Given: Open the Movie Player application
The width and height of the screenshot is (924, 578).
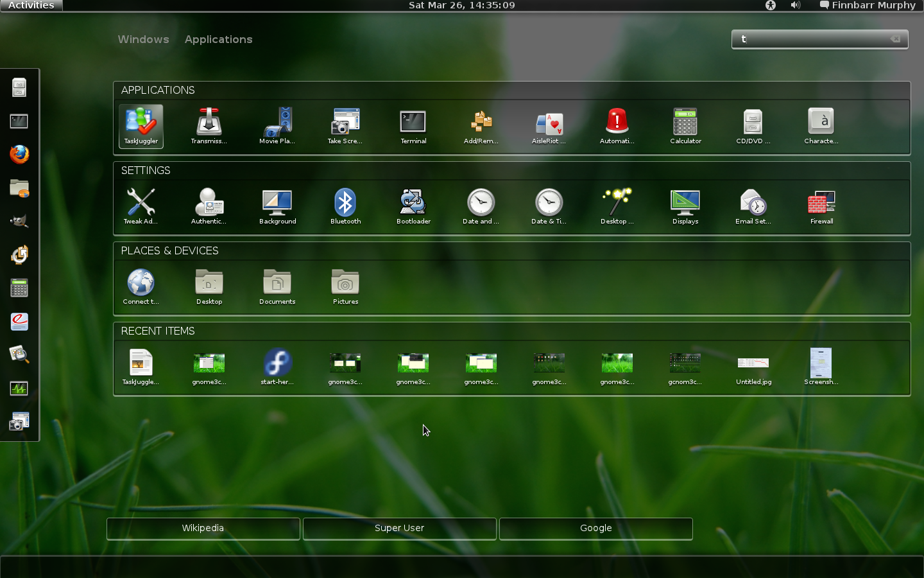Looking at the screenshot, I should click(x=277, y=127).
